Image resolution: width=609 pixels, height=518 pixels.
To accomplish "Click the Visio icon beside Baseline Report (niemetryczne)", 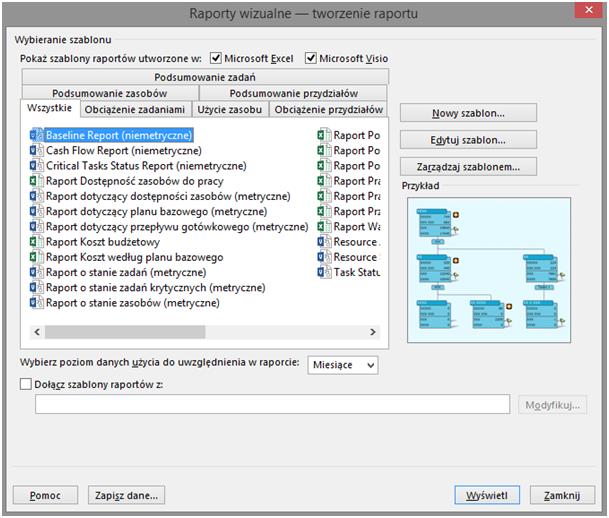I will (x=37, y=135).
